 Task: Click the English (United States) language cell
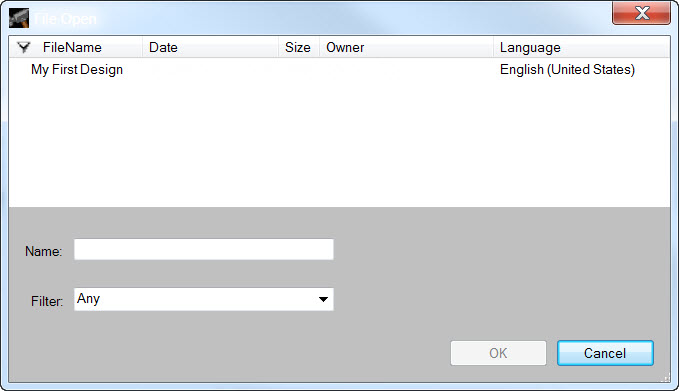point(567,69)
